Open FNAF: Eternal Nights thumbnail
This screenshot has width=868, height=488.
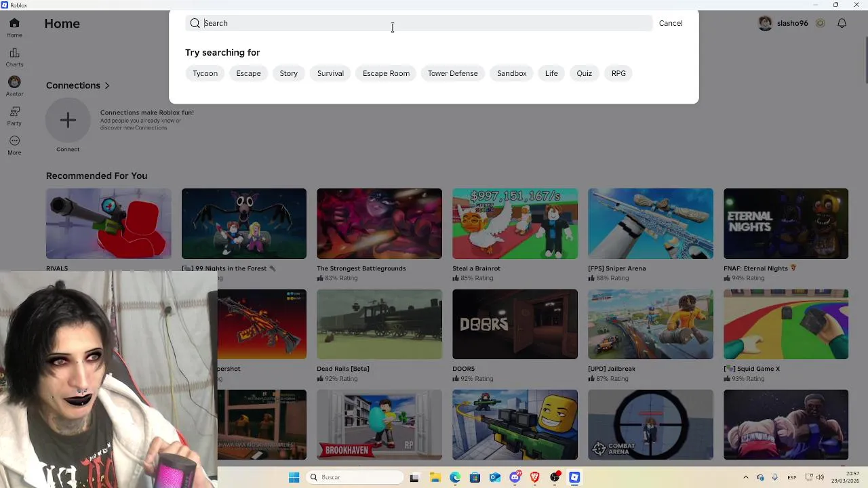click(x=786, y=224)
